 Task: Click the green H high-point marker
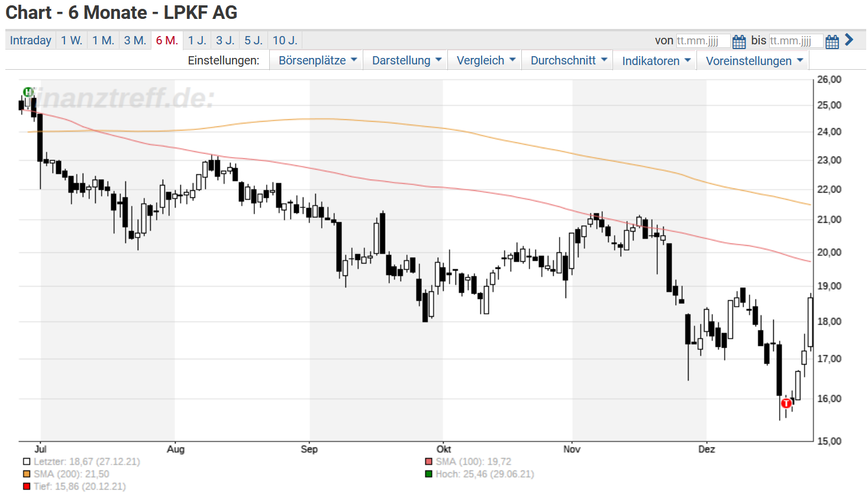pyautogui.click(x=27, y=92)
